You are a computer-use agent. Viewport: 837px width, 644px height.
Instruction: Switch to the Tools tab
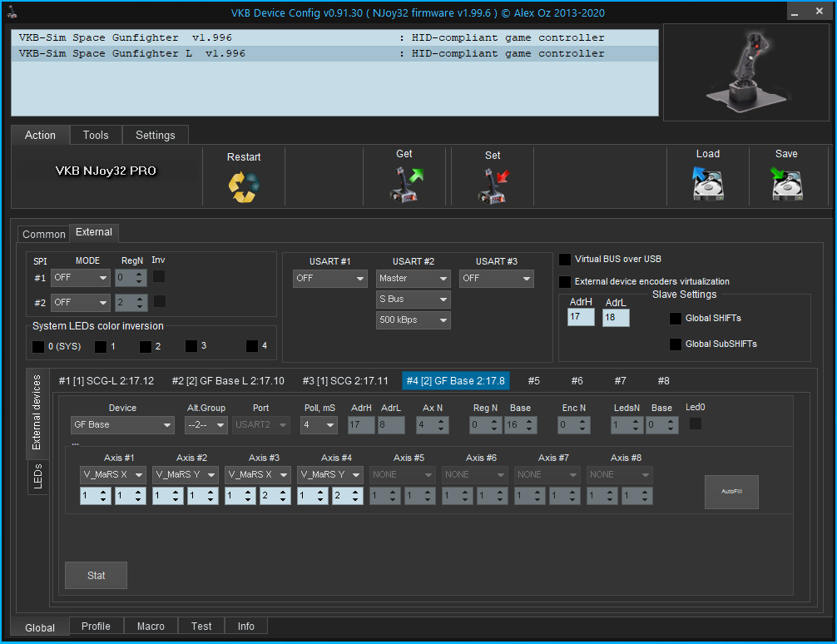click(x=96, y=135)
